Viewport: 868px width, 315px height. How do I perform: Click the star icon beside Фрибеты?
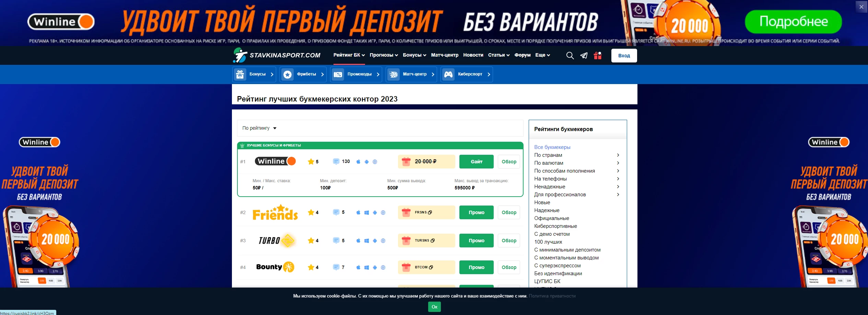(288, 74)
